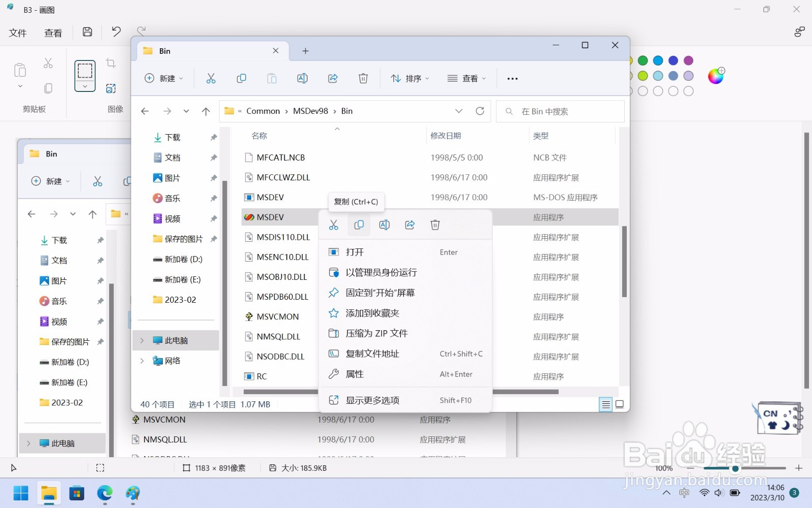Select the Paint crop tool
The image size is (812, 508).
[111, 63]
